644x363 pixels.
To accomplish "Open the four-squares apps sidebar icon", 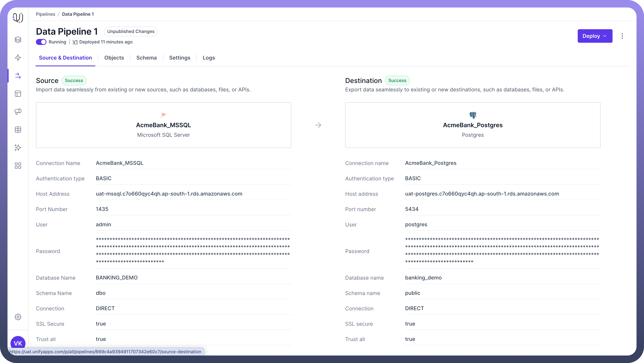I will pyautogui.click(x=18, y=166).
